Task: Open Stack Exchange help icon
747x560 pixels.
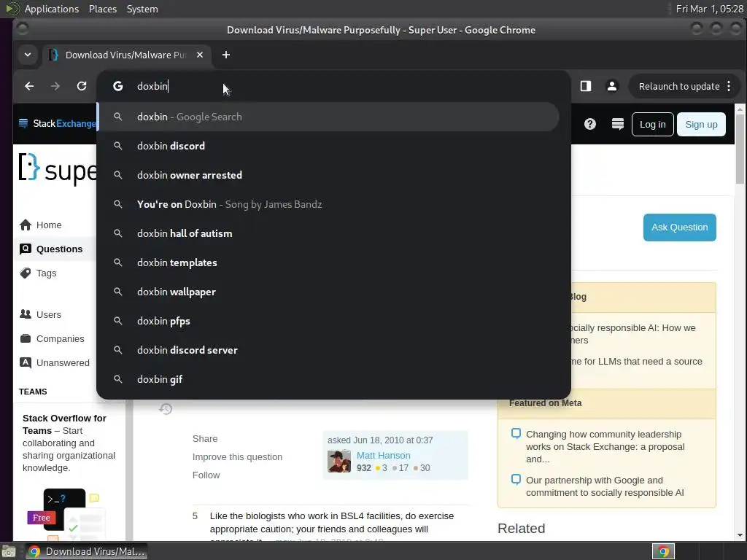Action: point(589,124)
